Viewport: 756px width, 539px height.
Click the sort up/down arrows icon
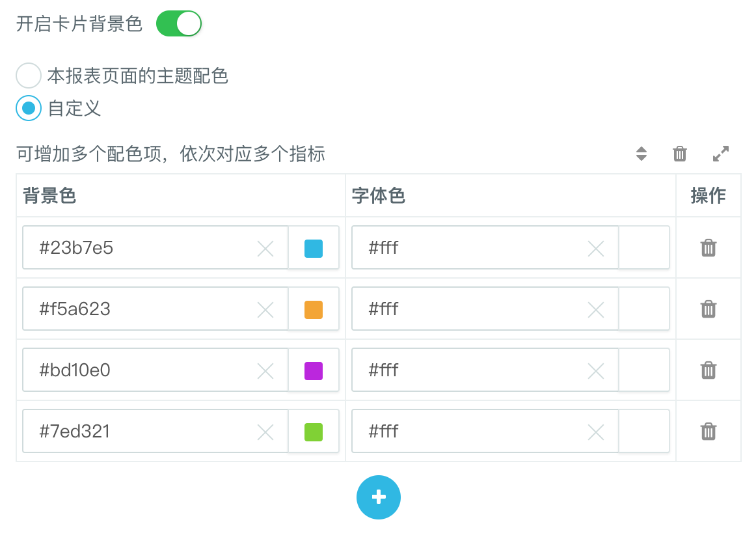point(641,154)
